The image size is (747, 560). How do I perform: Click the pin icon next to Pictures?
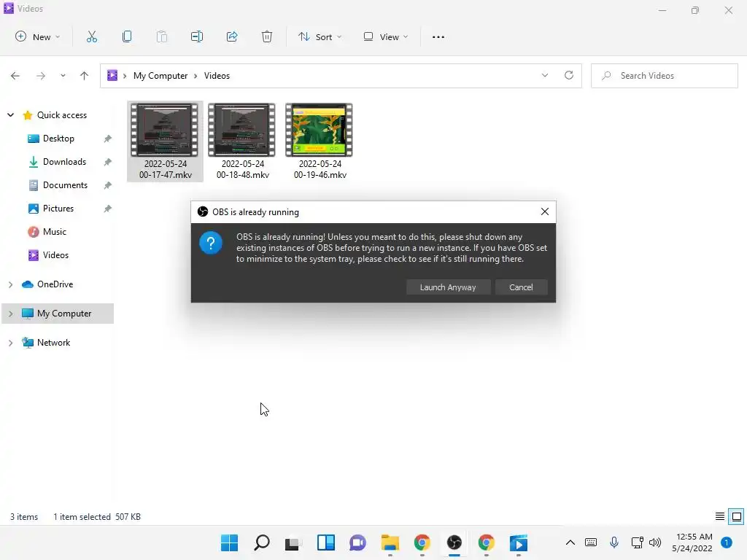pos(108,209)
